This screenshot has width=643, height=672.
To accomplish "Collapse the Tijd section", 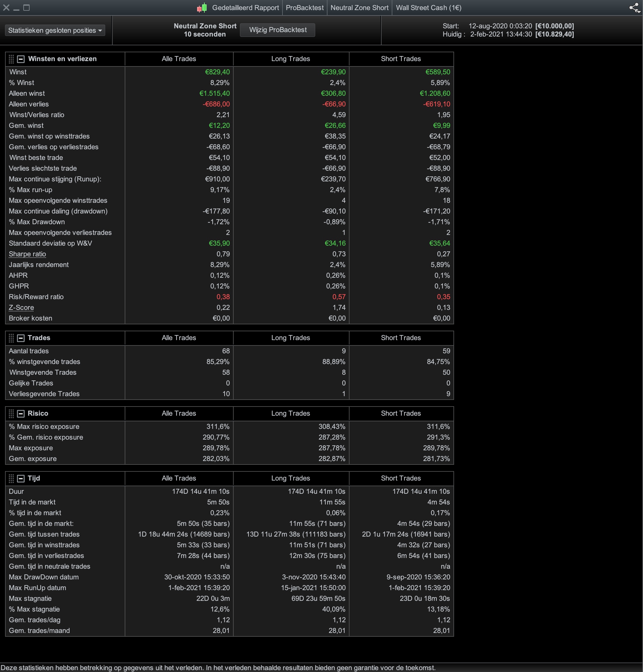I will pyautogui.click(x=21, y=478).
